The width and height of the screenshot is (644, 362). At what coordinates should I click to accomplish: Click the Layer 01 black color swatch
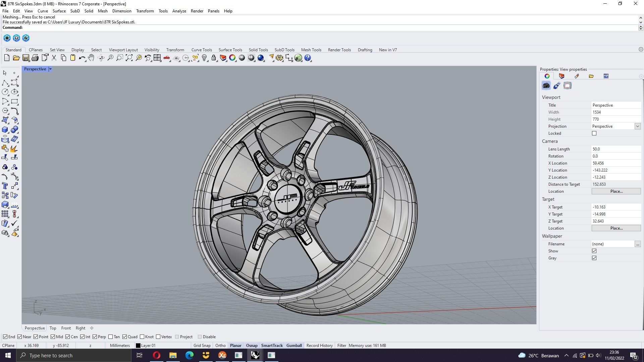tap(138, 346)
